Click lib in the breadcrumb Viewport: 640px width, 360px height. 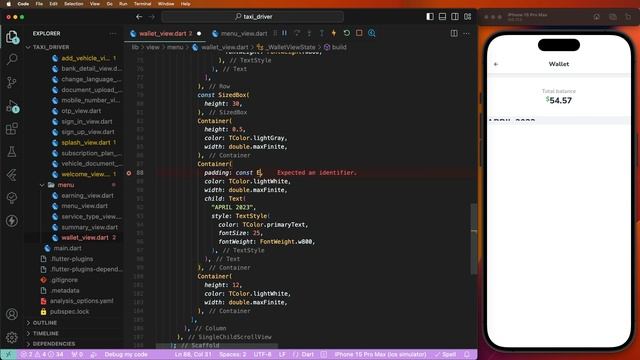click(x=135, y=47)
